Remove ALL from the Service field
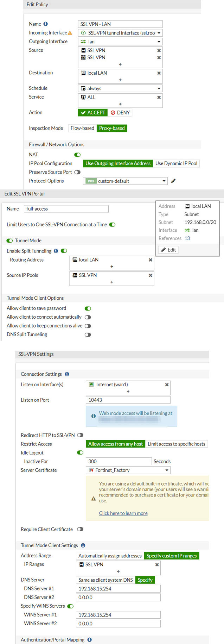 (159, 97)
